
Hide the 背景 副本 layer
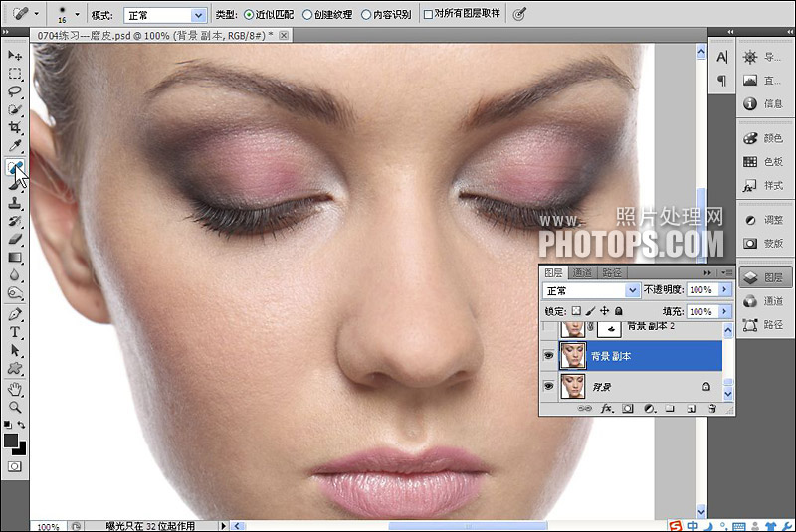point(549,356)
